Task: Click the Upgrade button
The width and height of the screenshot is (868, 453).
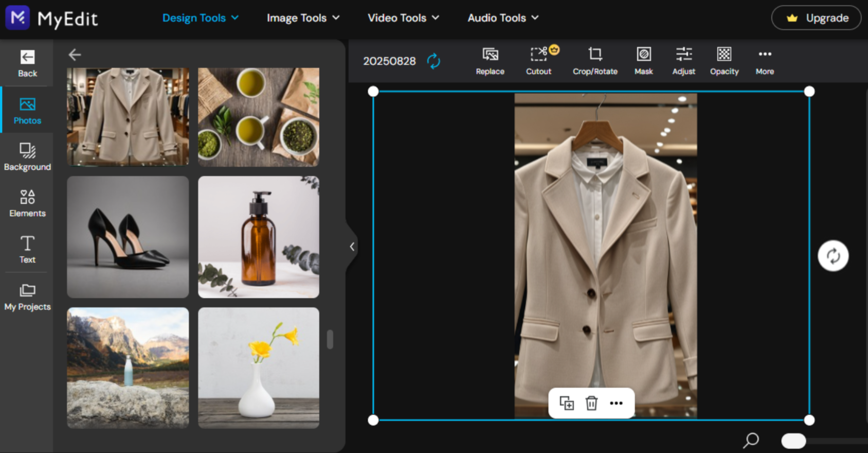Action: point(816,18)
